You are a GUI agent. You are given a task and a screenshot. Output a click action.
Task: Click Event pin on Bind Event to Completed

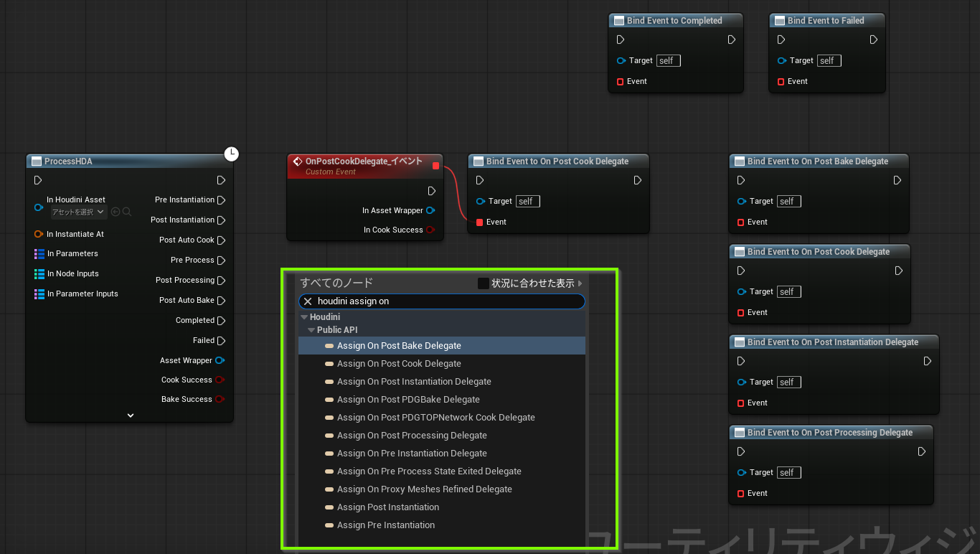coord(620,82)
